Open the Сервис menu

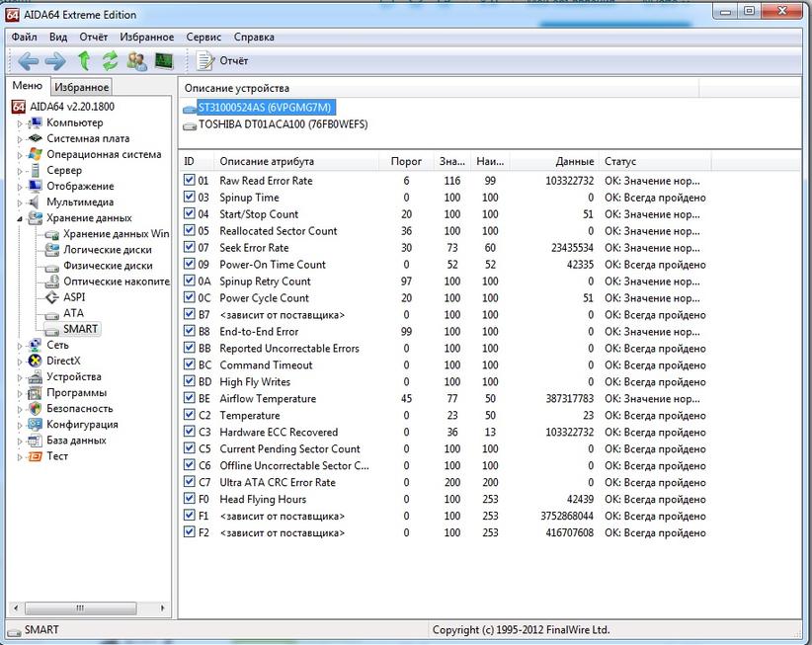coord(203,38)
